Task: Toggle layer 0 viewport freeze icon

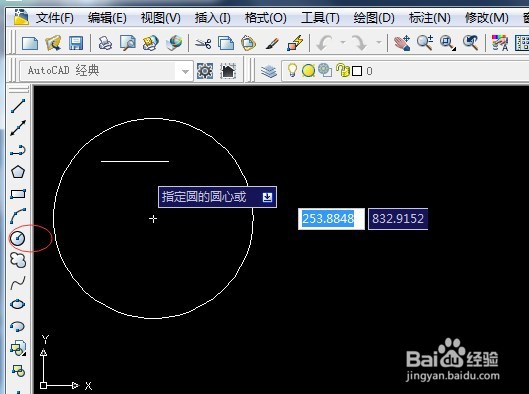Action: pos(325,71)
